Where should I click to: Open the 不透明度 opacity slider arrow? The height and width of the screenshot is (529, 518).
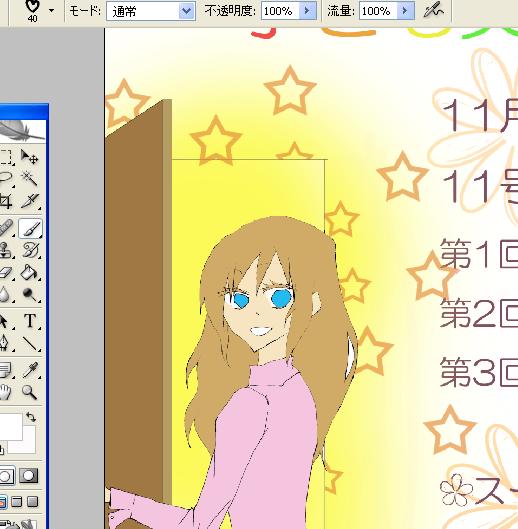coord(307,11)
